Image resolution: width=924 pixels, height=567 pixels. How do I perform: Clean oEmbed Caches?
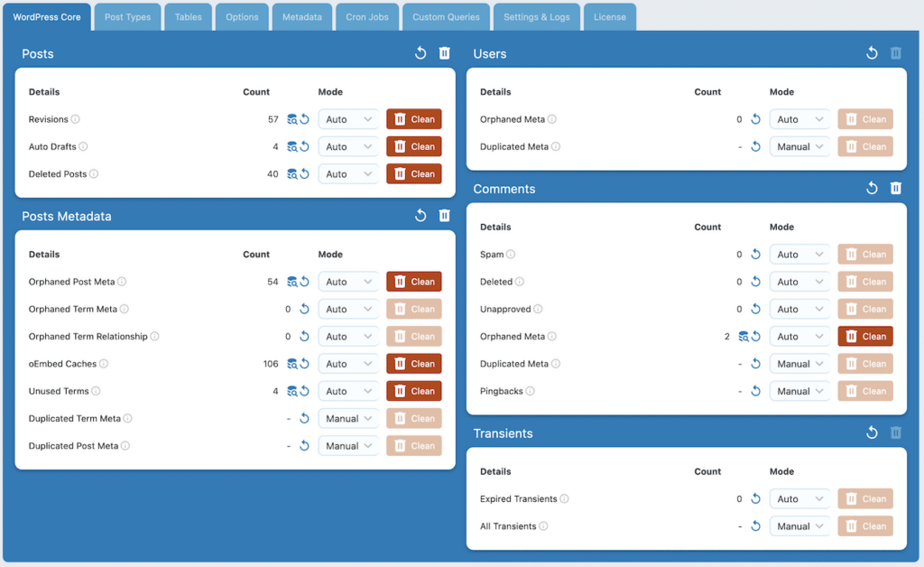click(413, 364)
